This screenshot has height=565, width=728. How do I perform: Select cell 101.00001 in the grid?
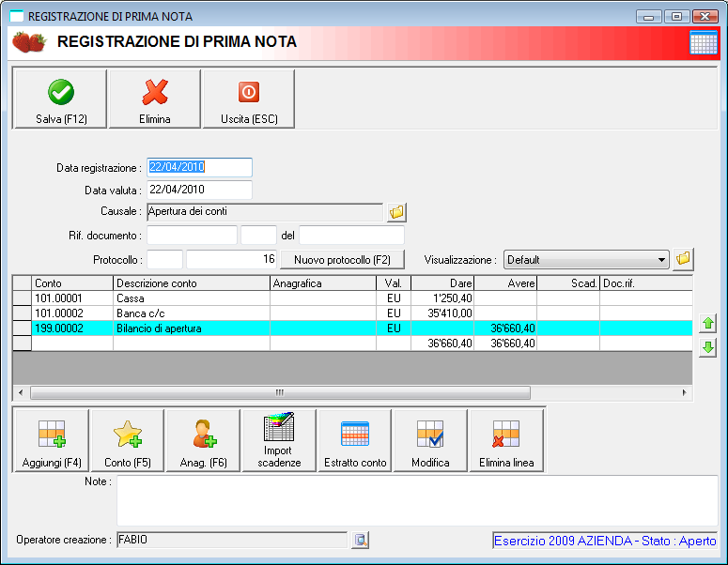[x=72, y=298]
